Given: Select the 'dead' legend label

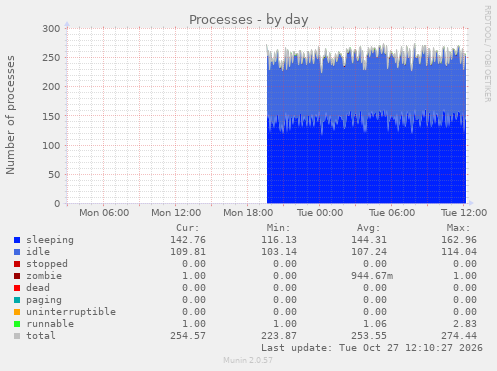Looking at the screenshot, I should [x=38, y=288].
